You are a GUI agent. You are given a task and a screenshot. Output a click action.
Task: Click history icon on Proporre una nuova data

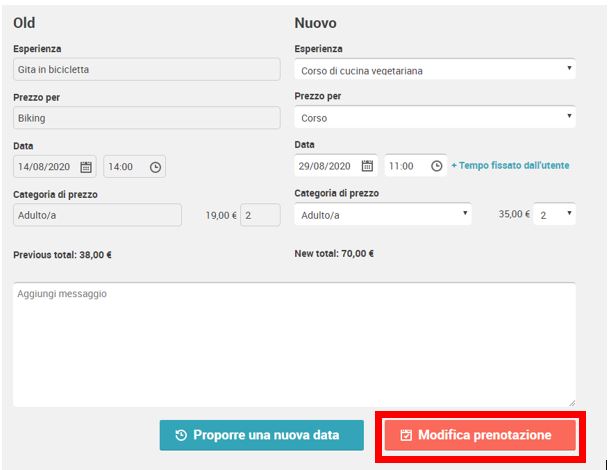(181, 435)
